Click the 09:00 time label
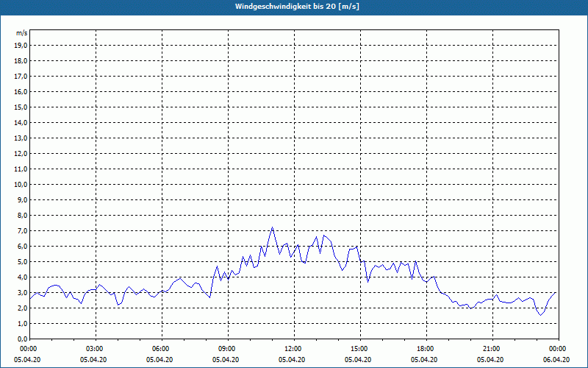This screenshot has height=368, width=588. (x=228, y=349)
